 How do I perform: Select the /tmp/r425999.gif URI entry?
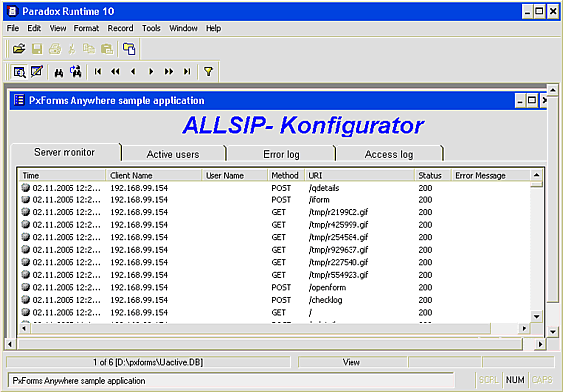339,225
